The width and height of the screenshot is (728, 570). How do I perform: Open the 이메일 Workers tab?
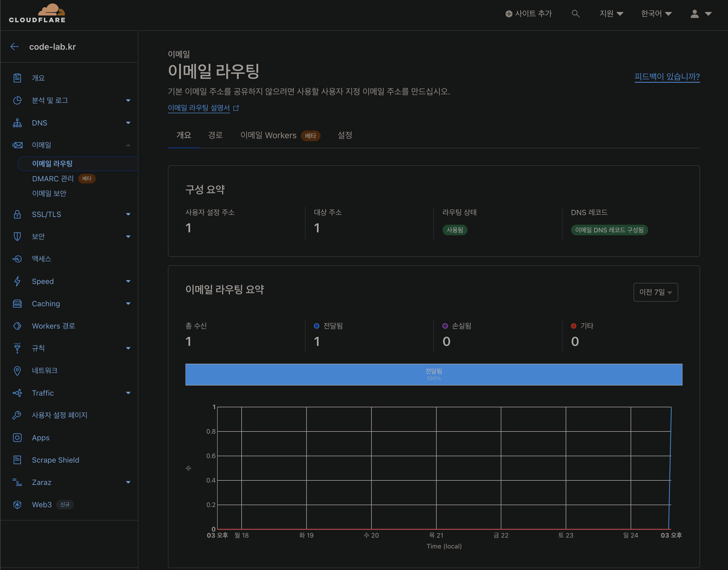coord(268,135)
